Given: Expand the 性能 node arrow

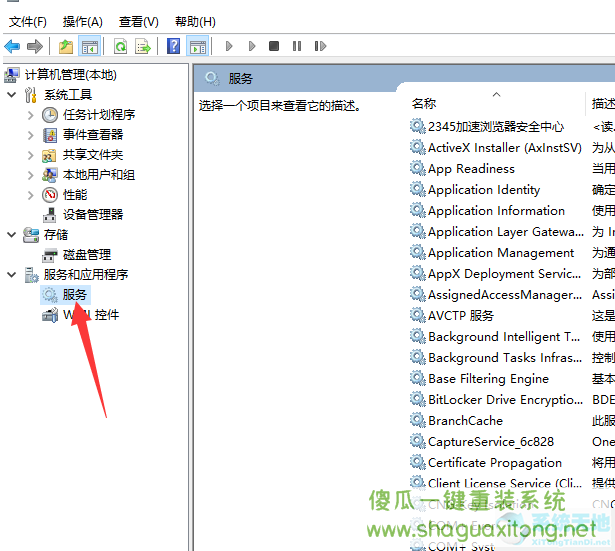Looking at the screenshot, I should (x=31, y=195).
